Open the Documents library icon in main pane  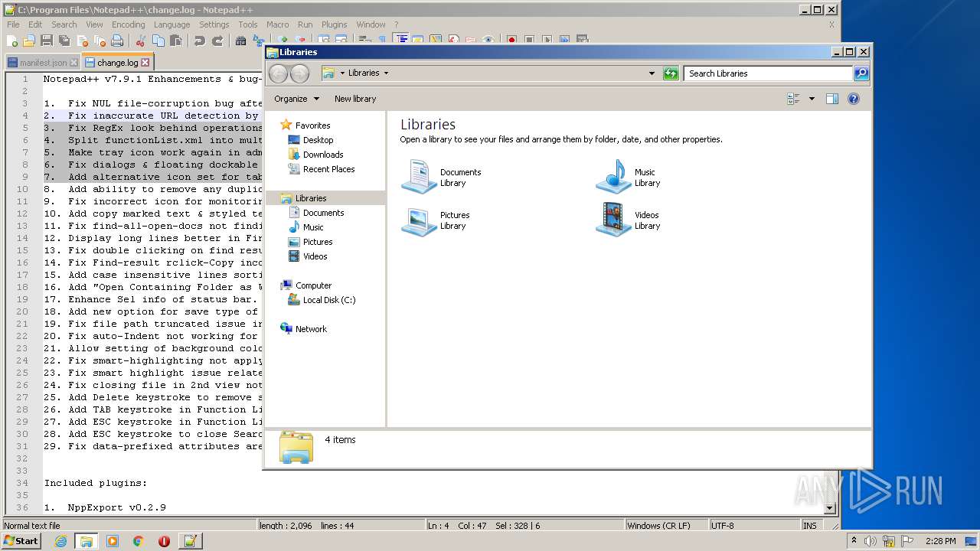coord(419,177)
